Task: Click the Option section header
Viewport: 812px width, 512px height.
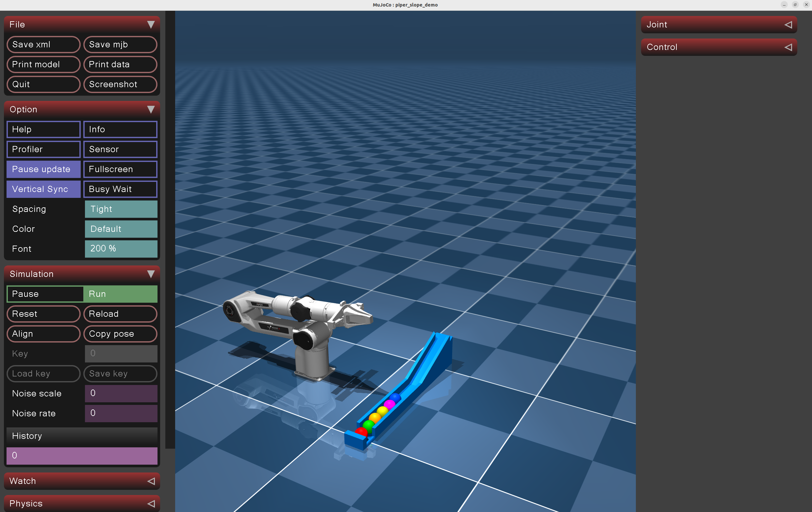Action: pos(82,109)
